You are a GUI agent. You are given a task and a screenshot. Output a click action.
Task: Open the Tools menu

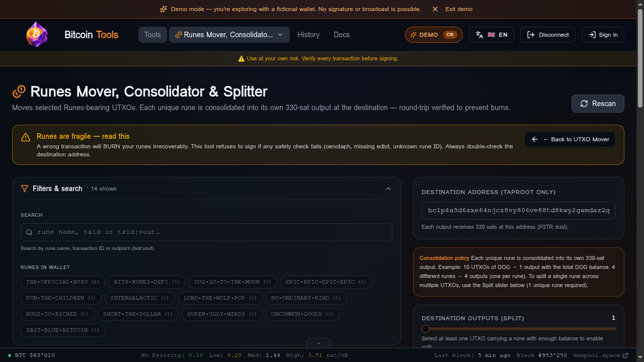coord(152,35)
